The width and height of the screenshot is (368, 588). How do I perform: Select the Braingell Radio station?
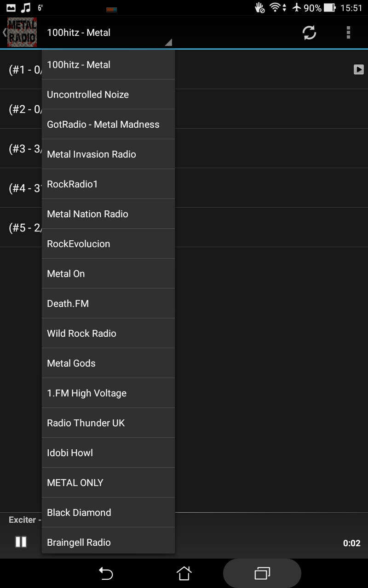pos(108,542)
